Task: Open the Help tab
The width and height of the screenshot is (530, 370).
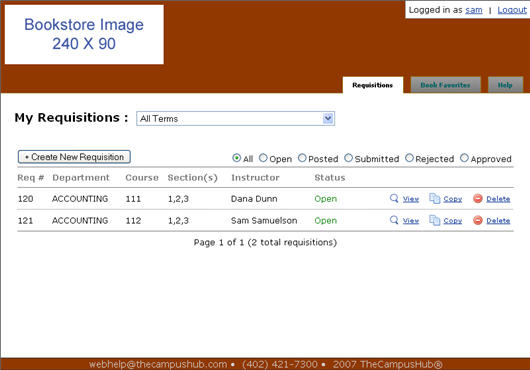Action: click(x=505, y=85)
